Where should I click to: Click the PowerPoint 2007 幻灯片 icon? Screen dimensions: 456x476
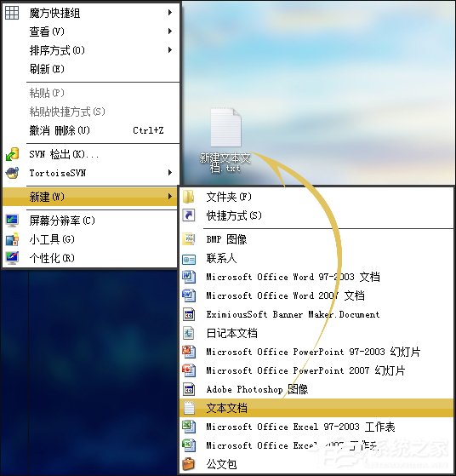[189, 370]
